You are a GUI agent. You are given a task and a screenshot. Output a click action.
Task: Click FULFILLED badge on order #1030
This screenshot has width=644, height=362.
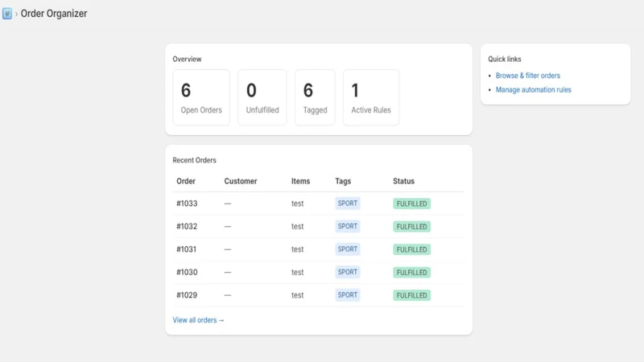point(411,273)
